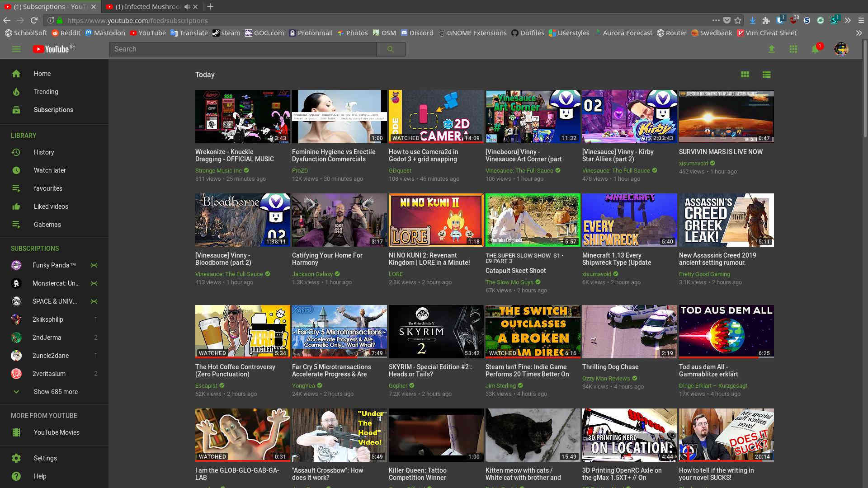The image size is (868, 488).
Task: Open the Firefox hamburger menu
Action: [861, 20]
